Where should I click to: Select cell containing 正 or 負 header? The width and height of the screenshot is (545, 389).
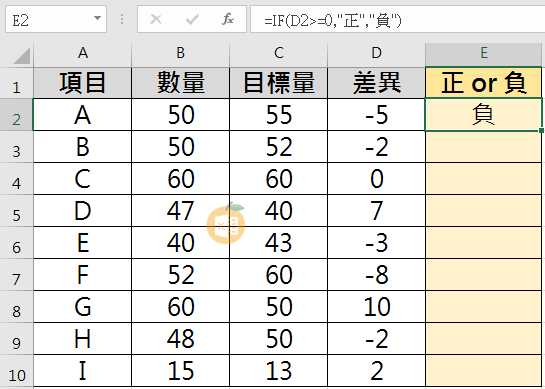pyautogui.click(x=483, y=83)
